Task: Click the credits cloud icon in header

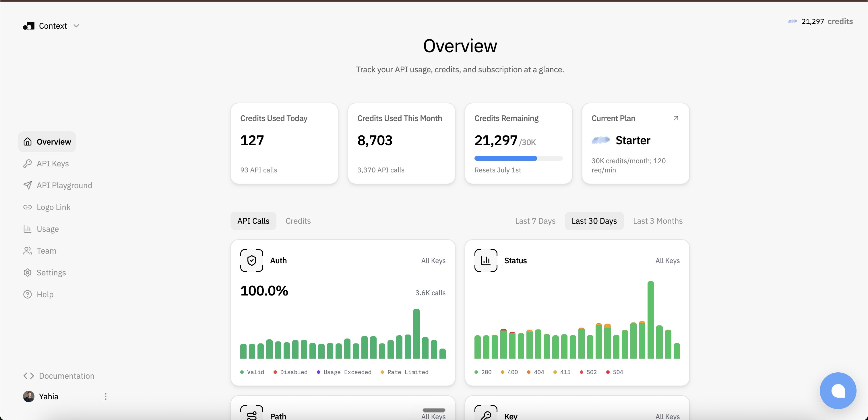Action: click(x=793, y=21)
